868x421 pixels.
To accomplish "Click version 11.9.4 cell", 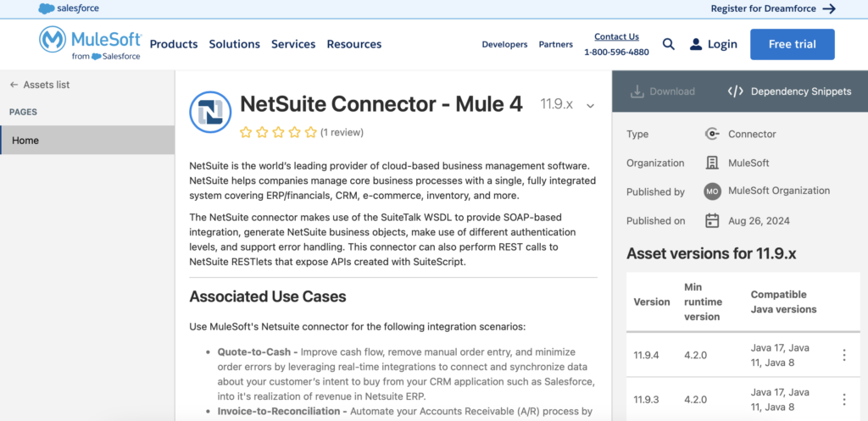I will pos(647,355).
